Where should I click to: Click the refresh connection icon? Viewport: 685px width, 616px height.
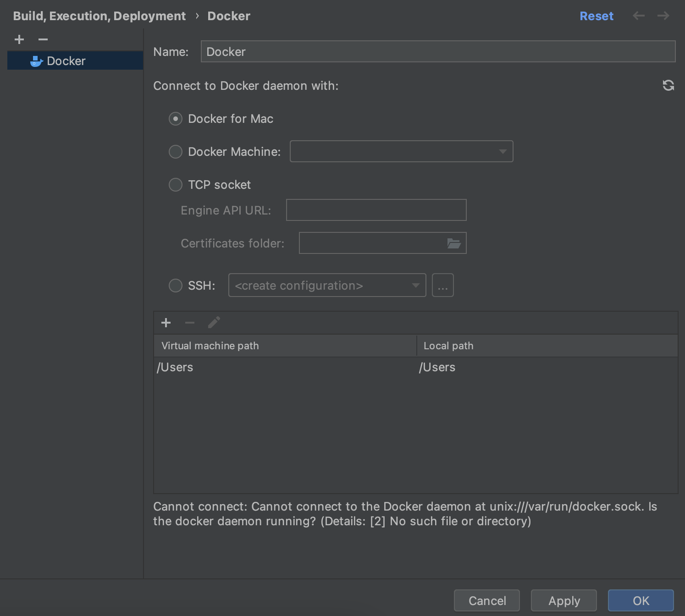point(668,85)
